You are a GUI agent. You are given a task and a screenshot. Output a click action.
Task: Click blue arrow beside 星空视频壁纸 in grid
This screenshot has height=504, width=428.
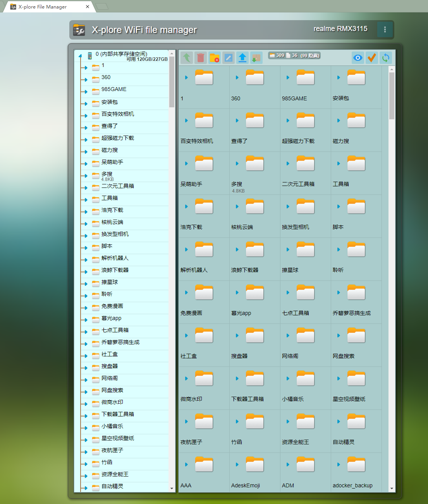click(x=339, y=378)
